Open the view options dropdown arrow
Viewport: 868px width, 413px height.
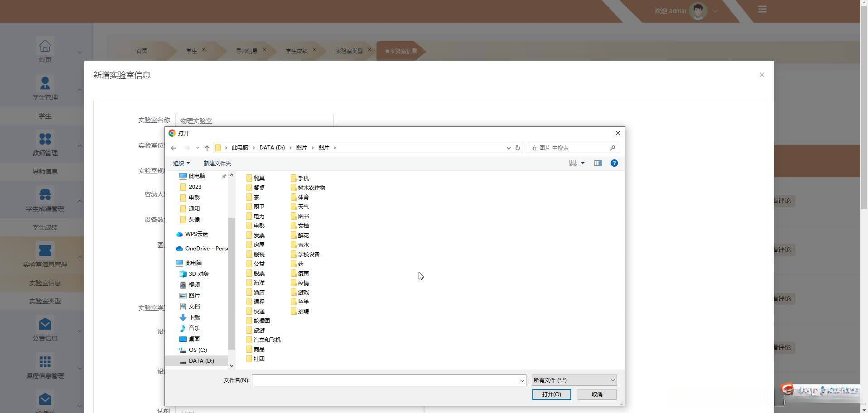[x=583, y=163]
